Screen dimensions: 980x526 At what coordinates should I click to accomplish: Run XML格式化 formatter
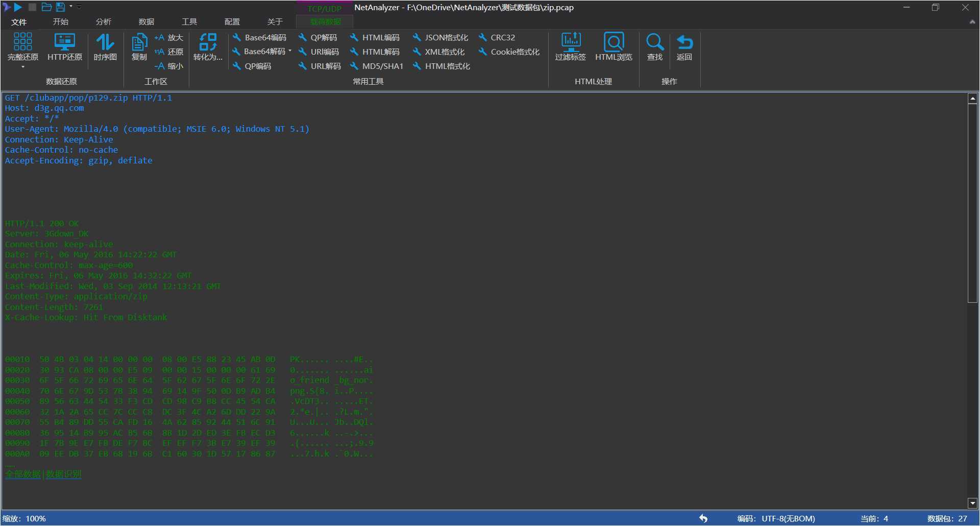pyautogui.click(x=439, y=52)
